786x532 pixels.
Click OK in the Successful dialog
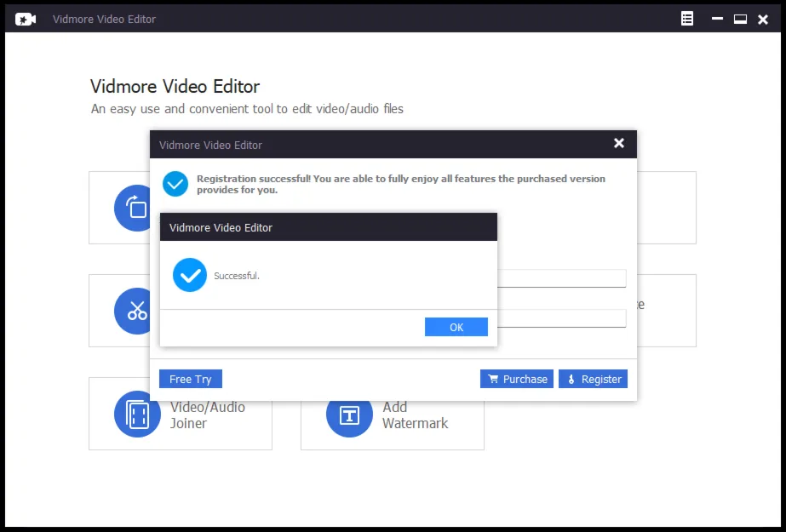pyautogui.click(x=456, y=327)
